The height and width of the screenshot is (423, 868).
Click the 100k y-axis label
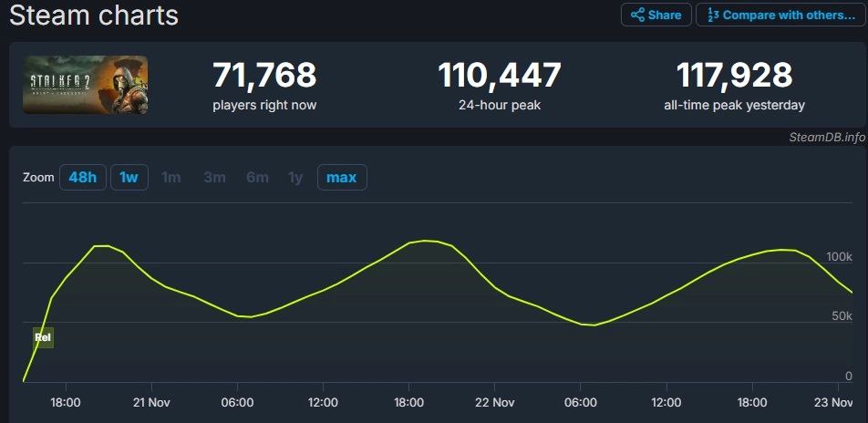[839, 257]
